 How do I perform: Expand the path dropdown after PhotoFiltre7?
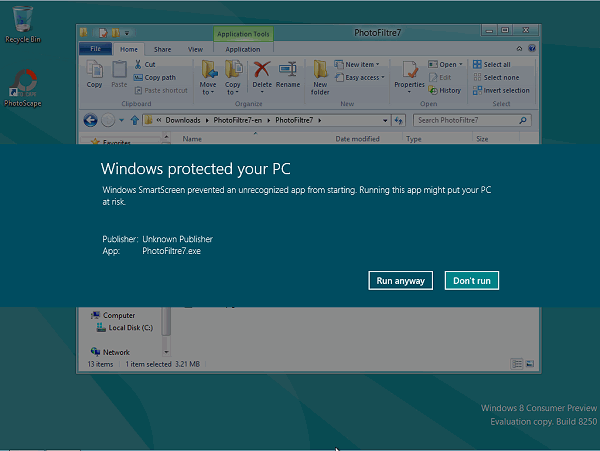(x=320, y=120)
